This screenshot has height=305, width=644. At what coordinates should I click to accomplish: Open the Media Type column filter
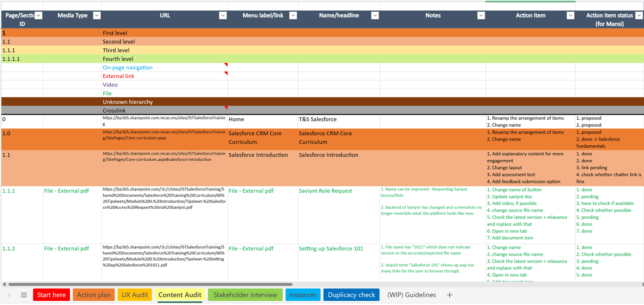97,16
